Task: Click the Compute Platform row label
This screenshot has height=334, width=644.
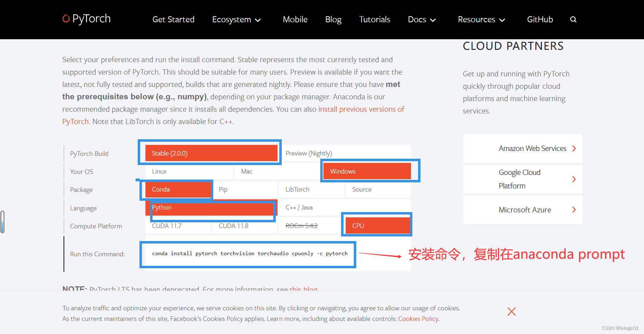Action: 96,226
